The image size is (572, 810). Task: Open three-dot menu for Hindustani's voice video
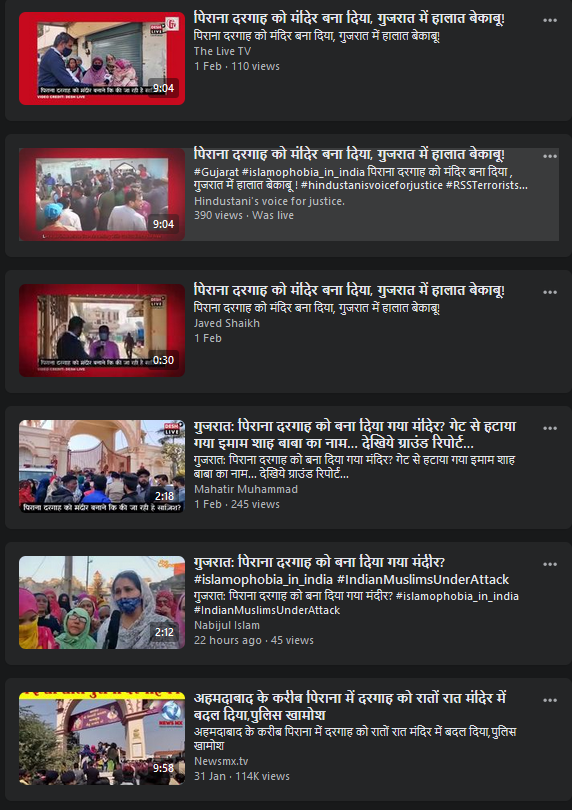coord(550,156)
